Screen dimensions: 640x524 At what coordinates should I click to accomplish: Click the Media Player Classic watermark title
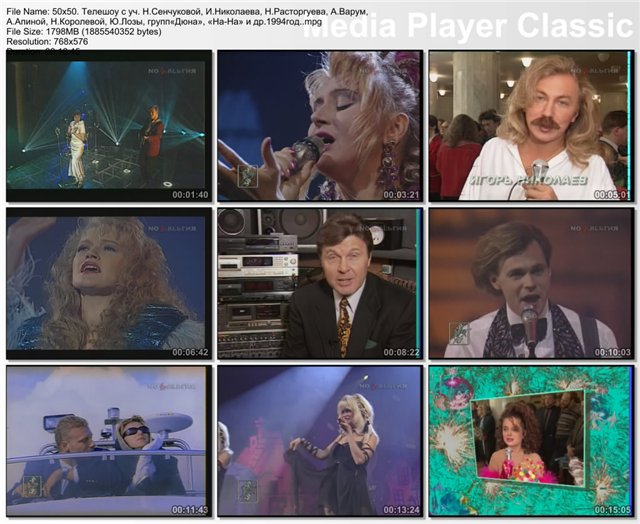coord(470,27)
